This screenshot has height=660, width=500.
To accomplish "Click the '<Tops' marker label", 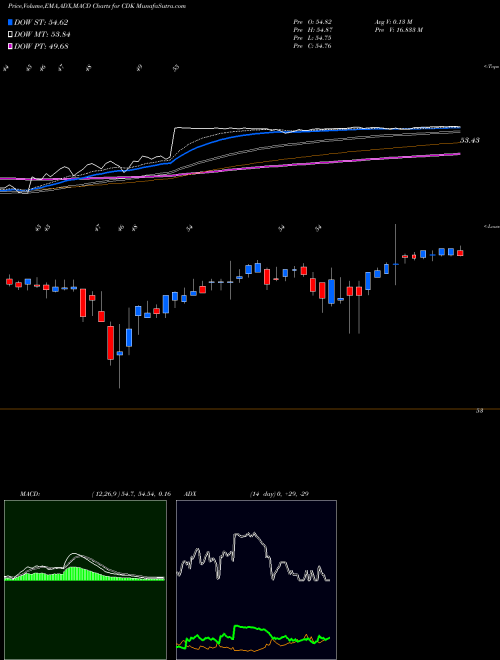I will pyautogui.click(x=491, y=66).
